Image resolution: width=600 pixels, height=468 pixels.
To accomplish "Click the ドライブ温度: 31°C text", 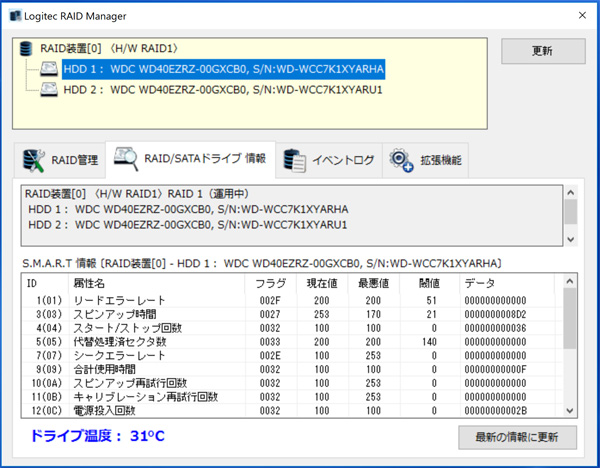I will tap(98, 436).
